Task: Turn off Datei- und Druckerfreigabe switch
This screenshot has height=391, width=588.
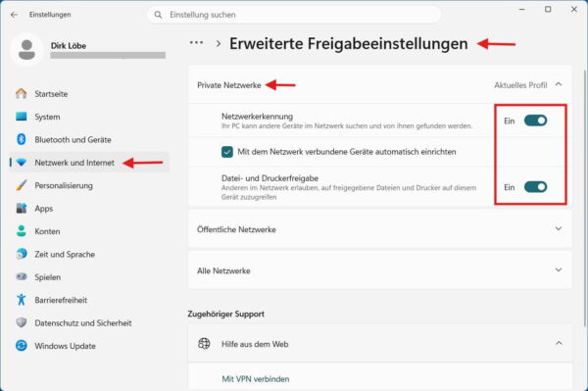Action: 535,187
